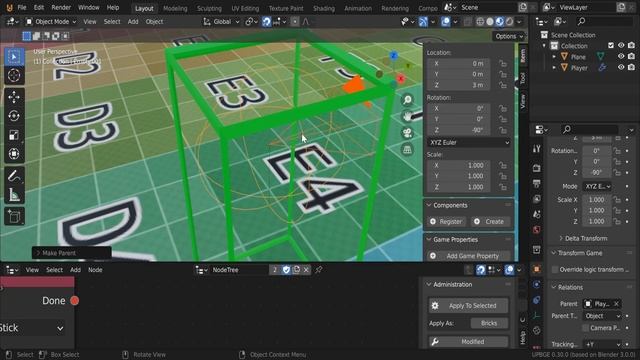Toggle proportional editing in header
The height and width of the screenshot is (360, 640).
pos(295,22)
